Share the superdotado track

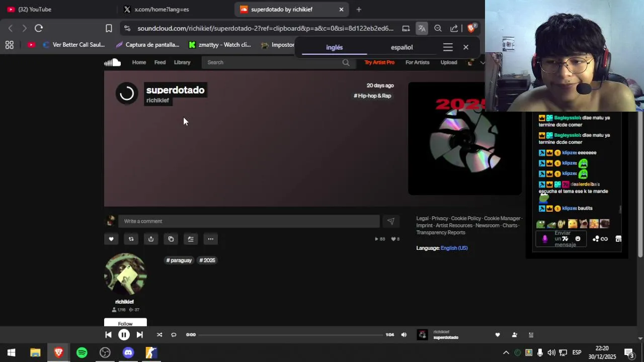point(151,239)
